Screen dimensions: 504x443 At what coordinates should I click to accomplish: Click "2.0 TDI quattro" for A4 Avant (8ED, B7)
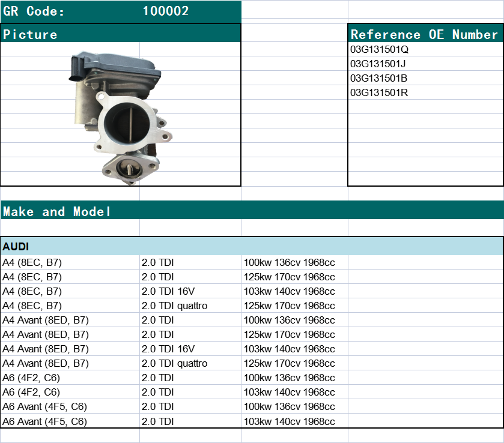point(175,363)
